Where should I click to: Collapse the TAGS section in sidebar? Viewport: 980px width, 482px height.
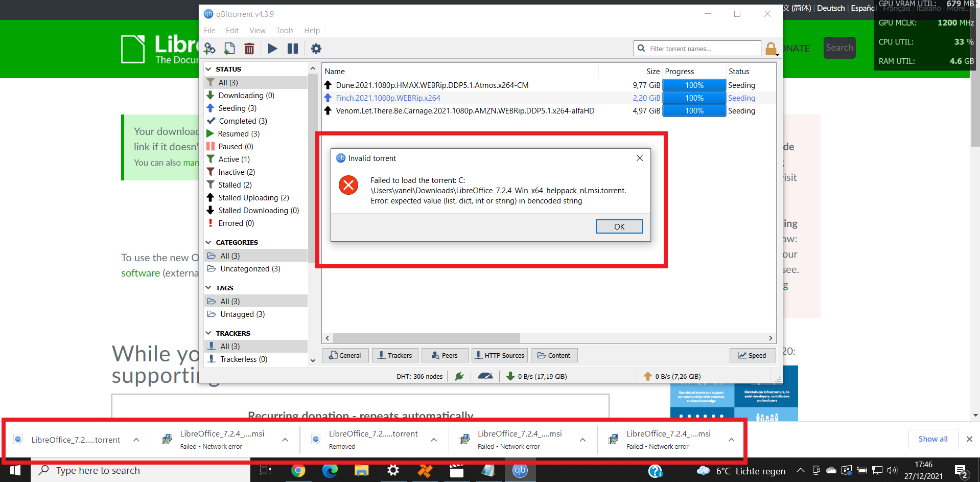[x=208, y=288]
